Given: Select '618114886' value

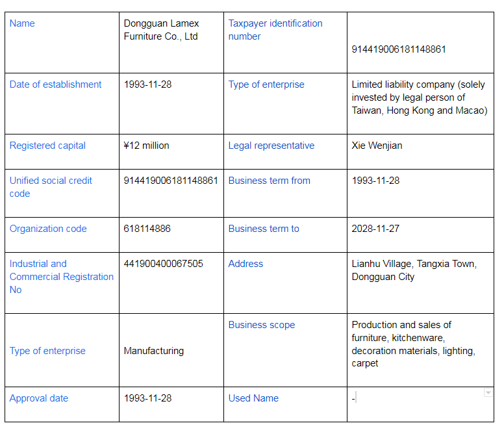Looking at the screenshot, I should click(x=147, y=229).
